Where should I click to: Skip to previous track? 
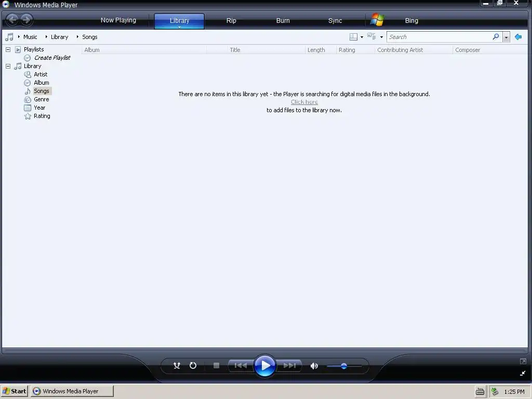[241, 365]
